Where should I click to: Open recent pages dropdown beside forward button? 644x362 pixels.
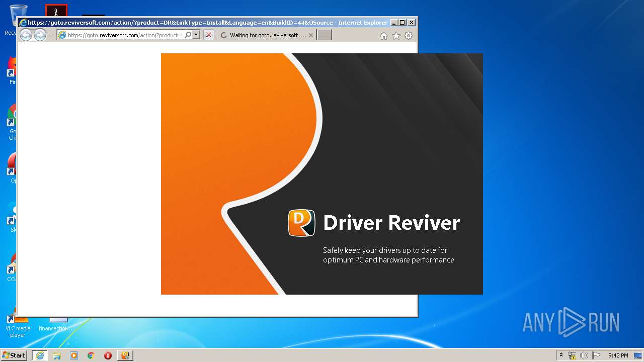pyautogui.click(x=51, y=35)
